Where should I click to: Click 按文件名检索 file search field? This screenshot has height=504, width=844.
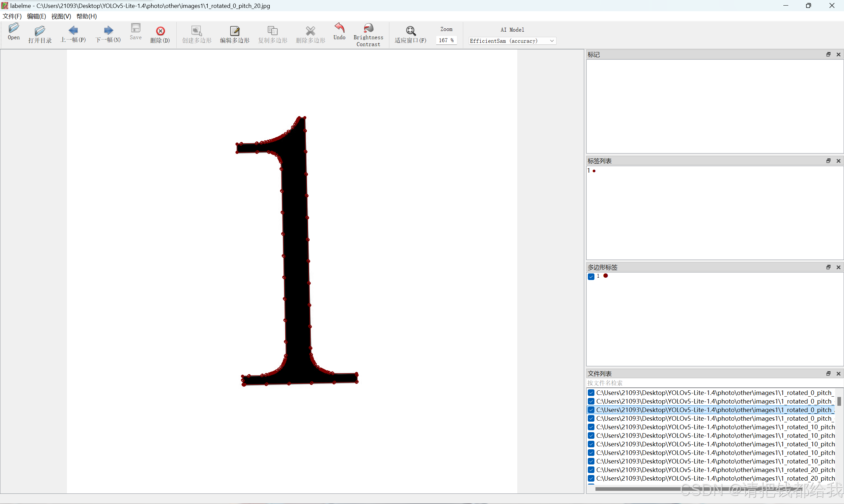point(714,383)
